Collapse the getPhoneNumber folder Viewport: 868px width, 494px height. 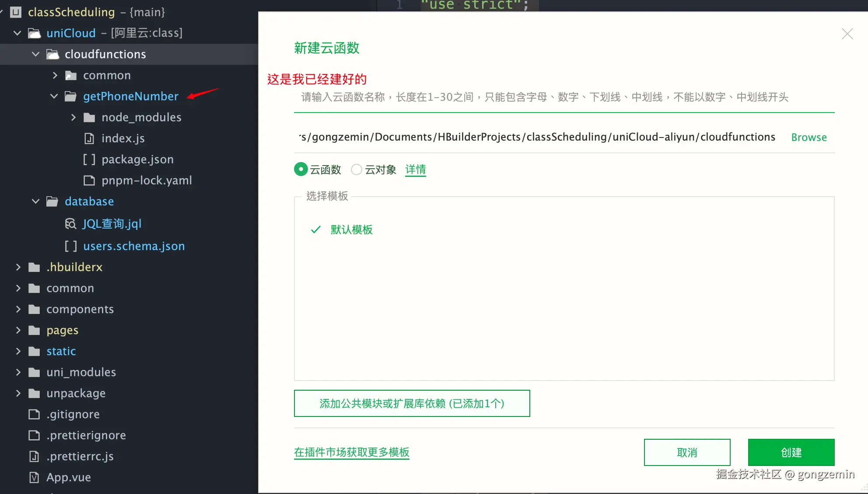click(54, 96)
